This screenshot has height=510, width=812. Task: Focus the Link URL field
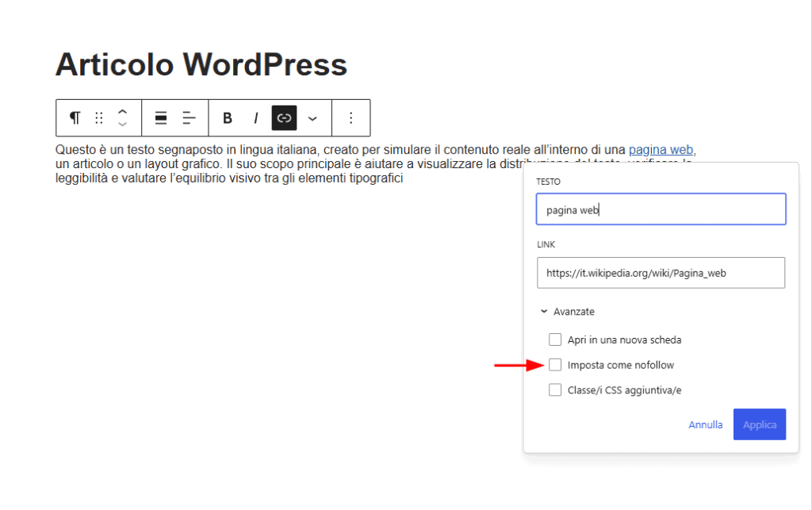coord(661,273)
